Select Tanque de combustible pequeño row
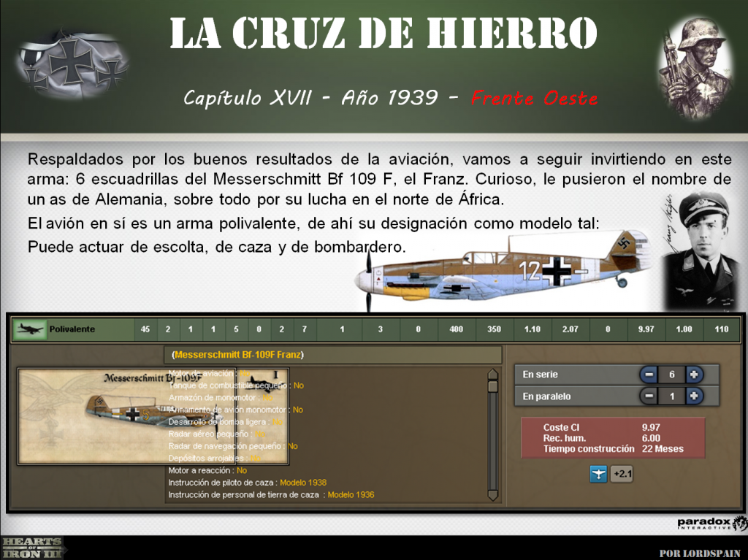748x560 pixels. (x=236, y=386)
